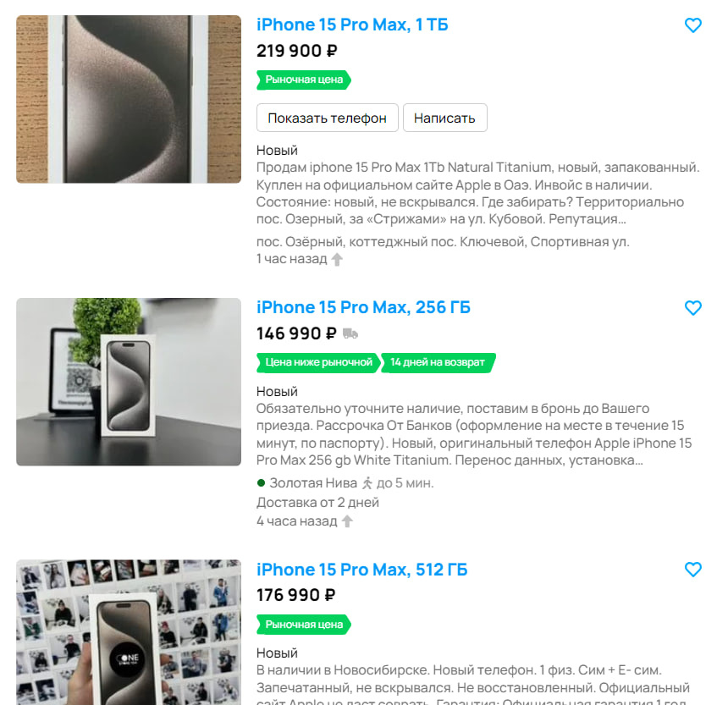Click the Рыночная цена badge on the first listing
Image resolution: width=728 pixels, height=705 pixels.
click(x=304, y=80)
